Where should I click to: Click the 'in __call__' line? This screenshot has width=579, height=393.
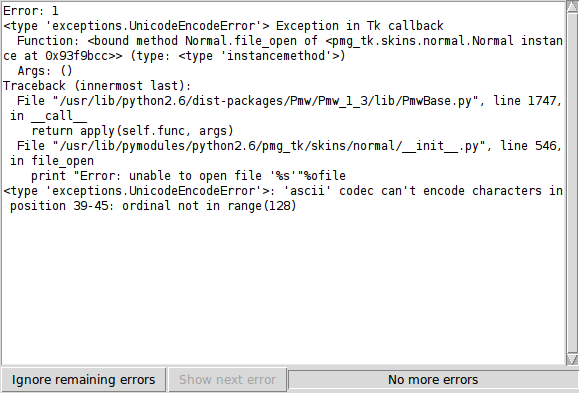coord(48,116)
